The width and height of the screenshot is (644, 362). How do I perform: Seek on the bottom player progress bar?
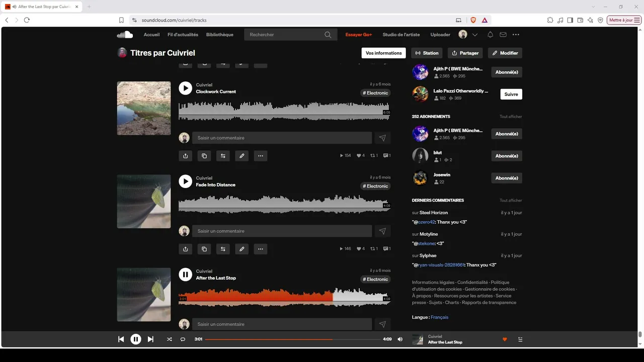click(x=293, y=339)
